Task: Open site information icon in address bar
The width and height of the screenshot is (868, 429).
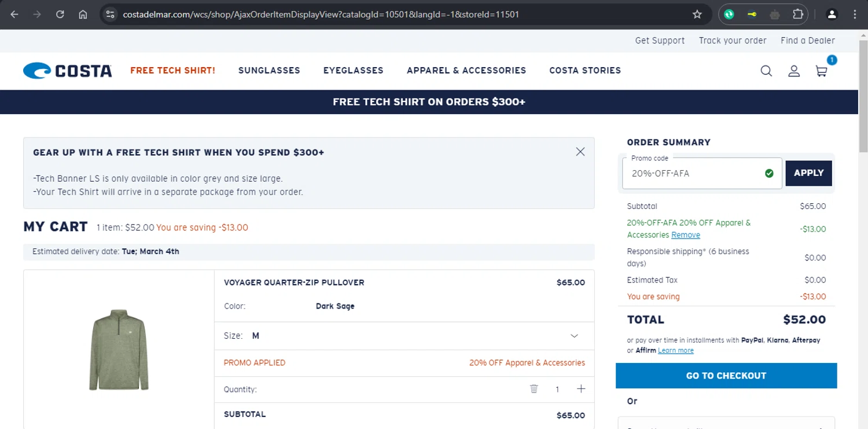Action: pos(111,14)
